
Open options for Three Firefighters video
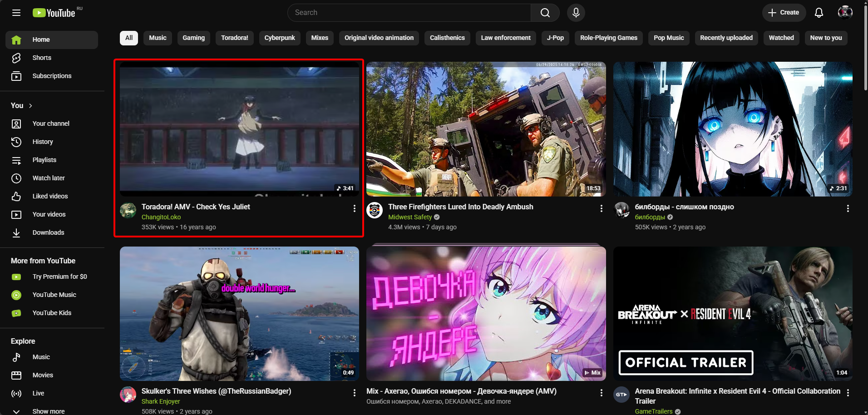(x=602, y=208)
